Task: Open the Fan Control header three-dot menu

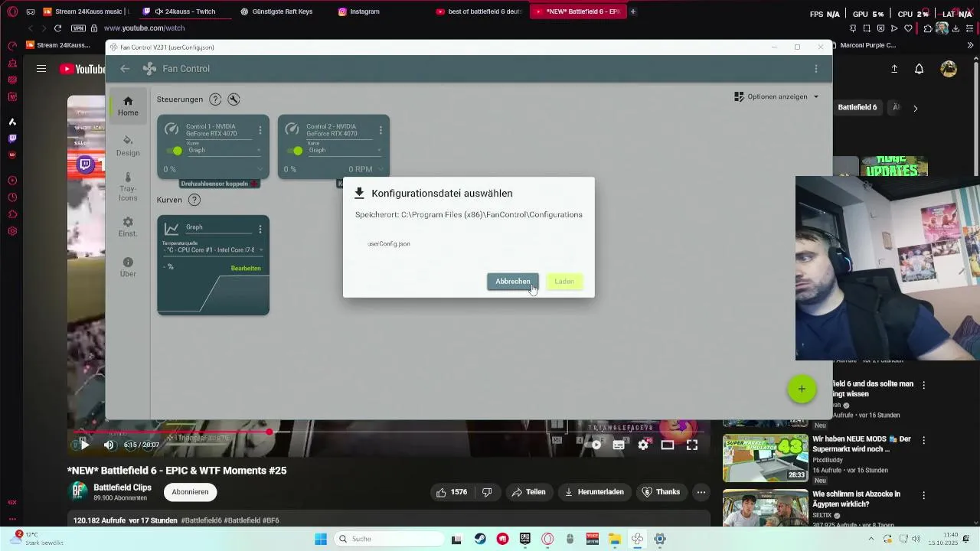Action: [x=816, y=69]
